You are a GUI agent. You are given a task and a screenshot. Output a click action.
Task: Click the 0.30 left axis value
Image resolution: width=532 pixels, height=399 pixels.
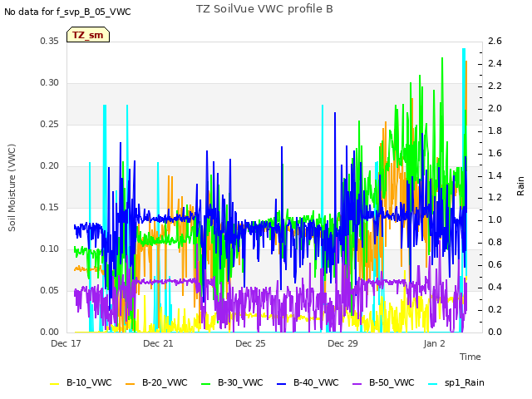49,83
